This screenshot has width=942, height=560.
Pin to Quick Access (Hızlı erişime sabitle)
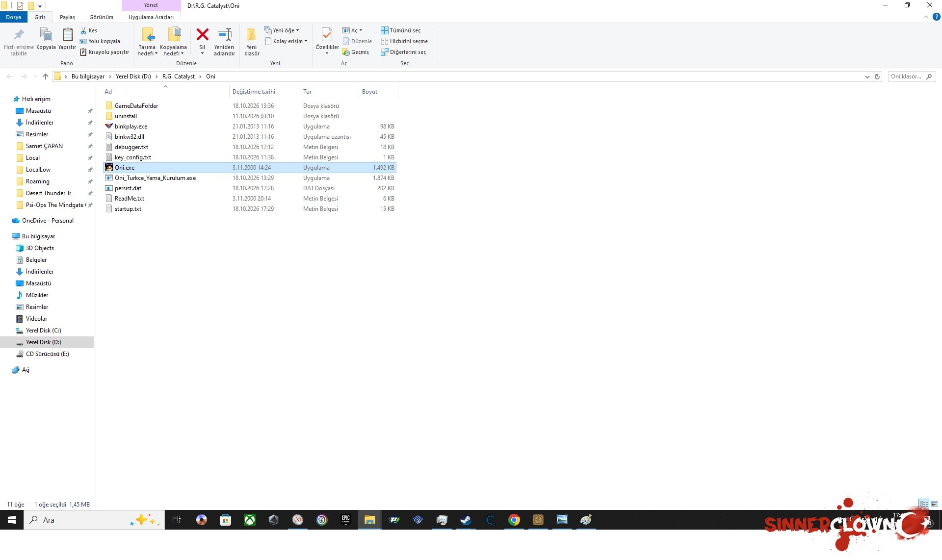19,42
